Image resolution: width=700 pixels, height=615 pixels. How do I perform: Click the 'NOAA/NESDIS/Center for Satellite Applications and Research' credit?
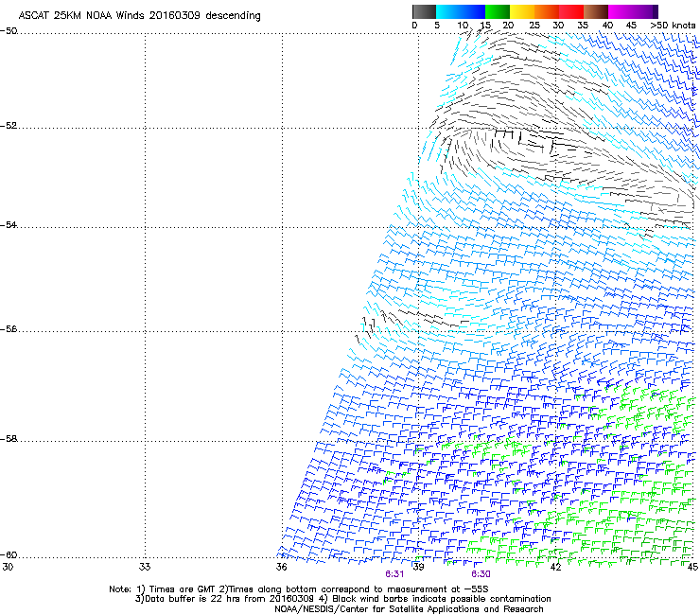pos(409,609)
